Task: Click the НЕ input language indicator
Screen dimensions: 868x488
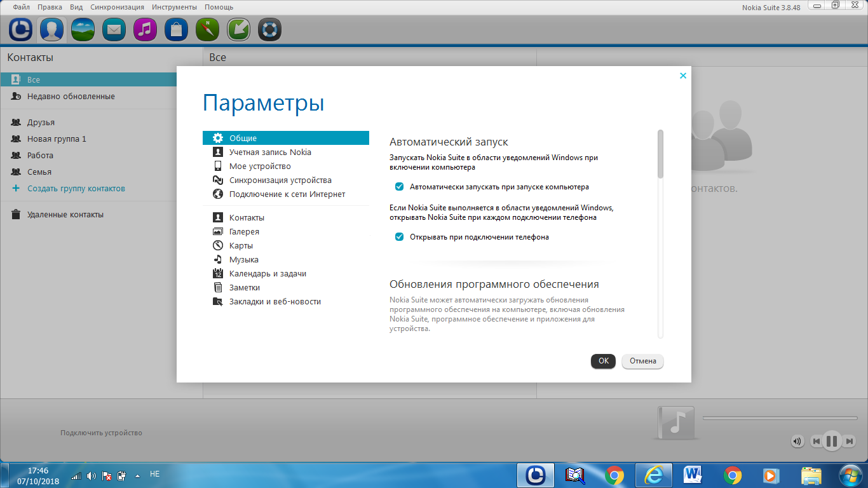Action: click(x=154, y=473)
